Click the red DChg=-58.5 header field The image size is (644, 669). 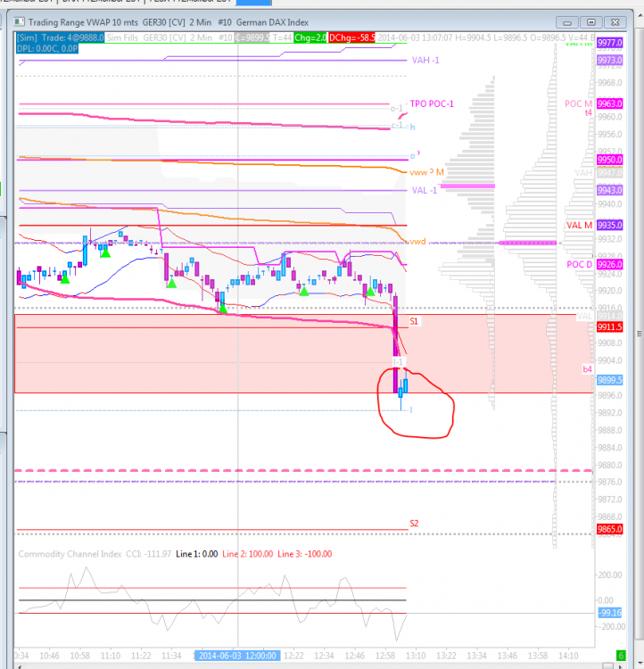[x=352, y=37]
